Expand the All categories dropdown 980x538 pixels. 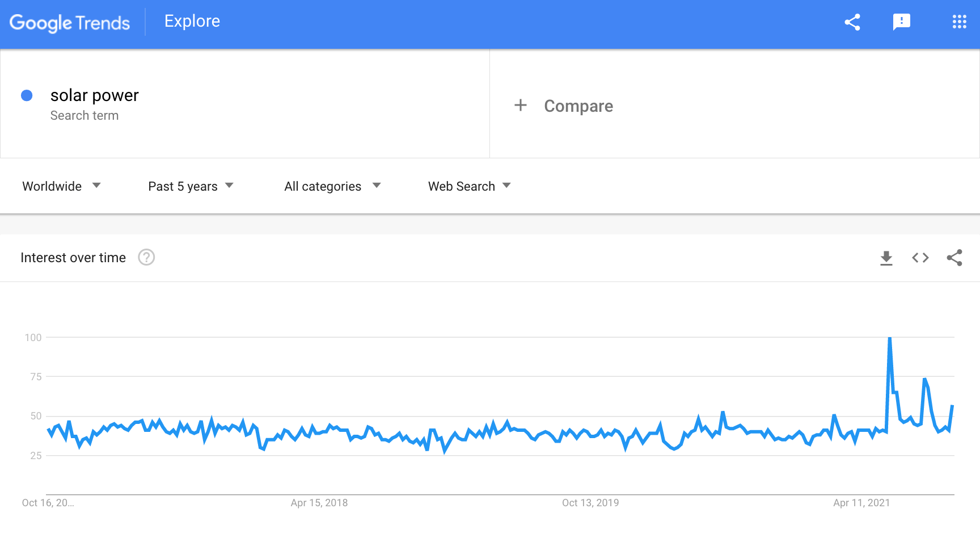332,186
